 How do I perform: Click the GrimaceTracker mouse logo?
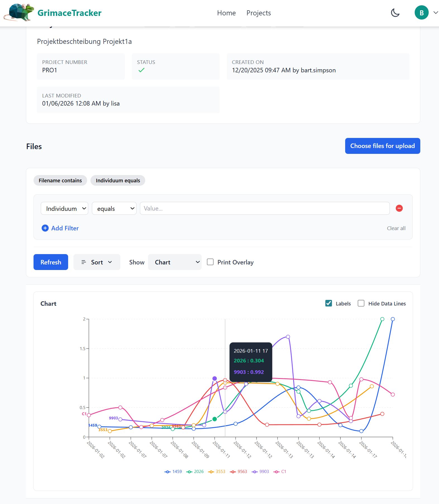click(19, 13)
